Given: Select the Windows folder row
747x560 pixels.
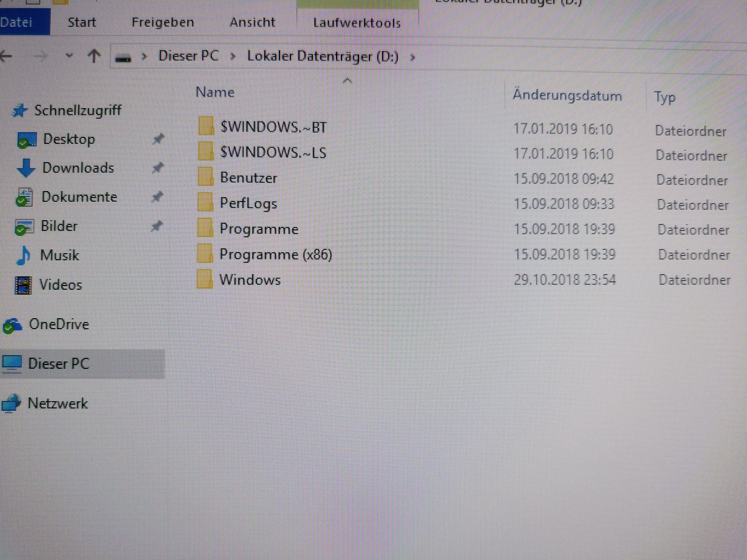Looking at the screenshot, I should click(x=250, y=280).
